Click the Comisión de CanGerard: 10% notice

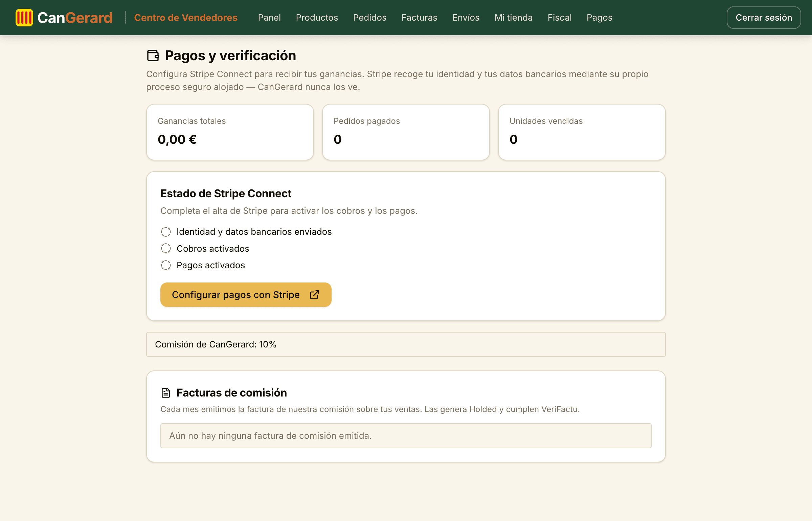pyautogui.click(x=406, y=344)
